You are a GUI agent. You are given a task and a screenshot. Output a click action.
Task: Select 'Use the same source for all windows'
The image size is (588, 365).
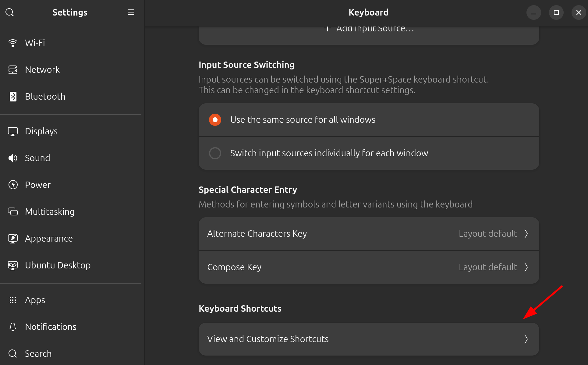click(215, 120)
